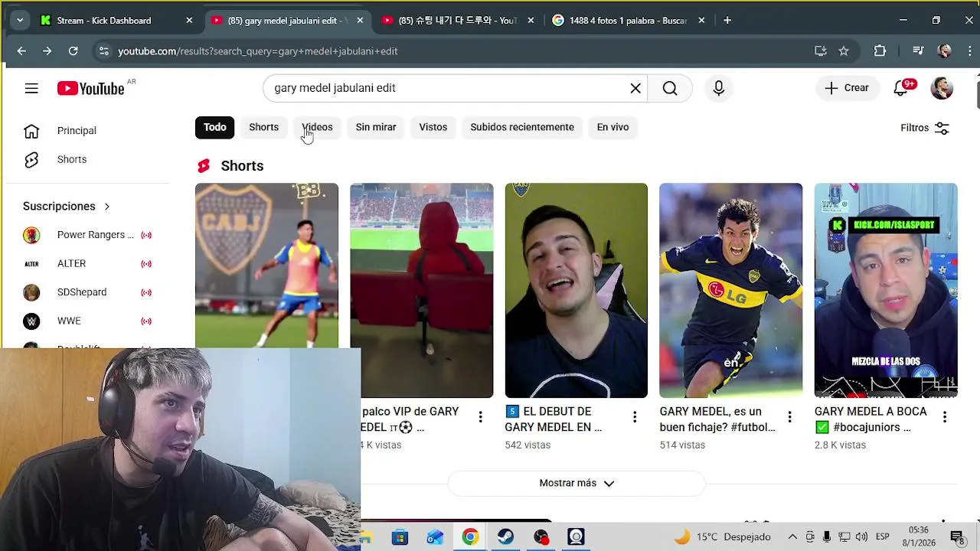The image size is (980, 551).
Task: Open the EL DEBUT DE GARY MEDEL short title
Action: [554, 419]
